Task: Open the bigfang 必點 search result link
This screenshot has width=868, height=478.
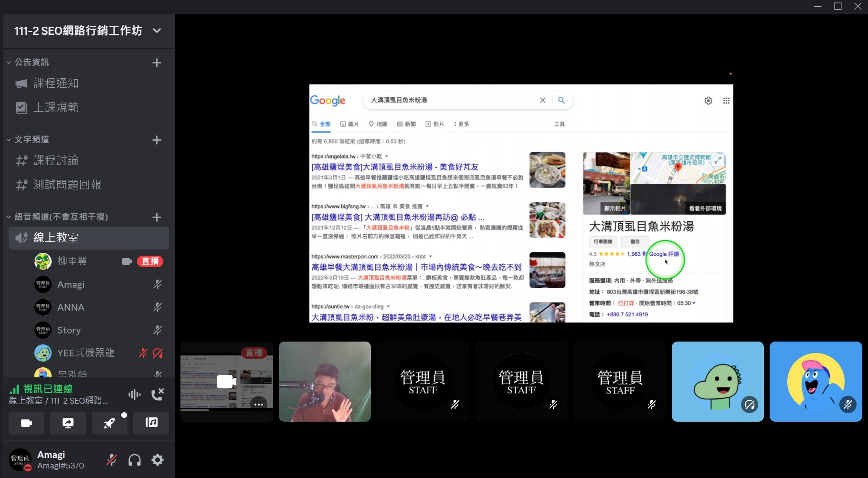Action: pyautogui.click(x=398, y=217)
